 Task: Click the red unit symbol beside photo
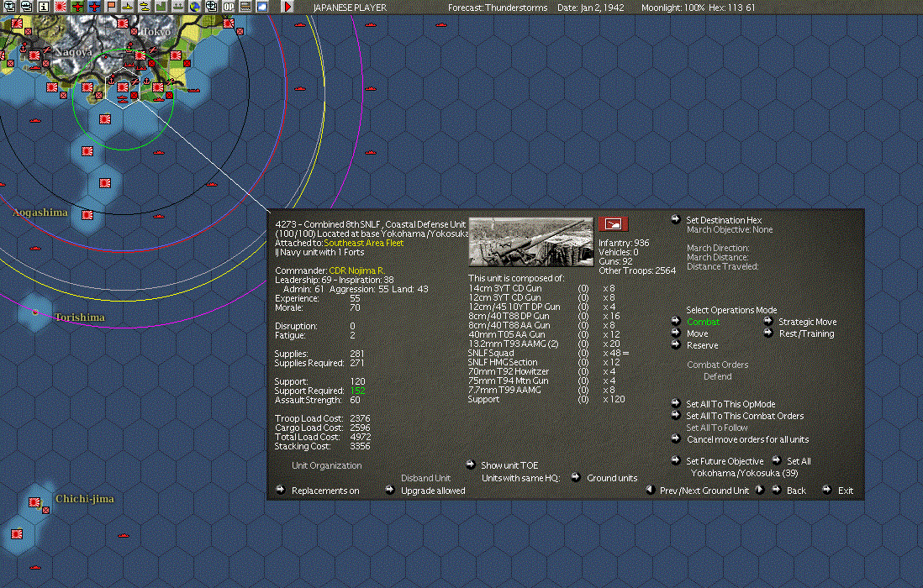613,224
